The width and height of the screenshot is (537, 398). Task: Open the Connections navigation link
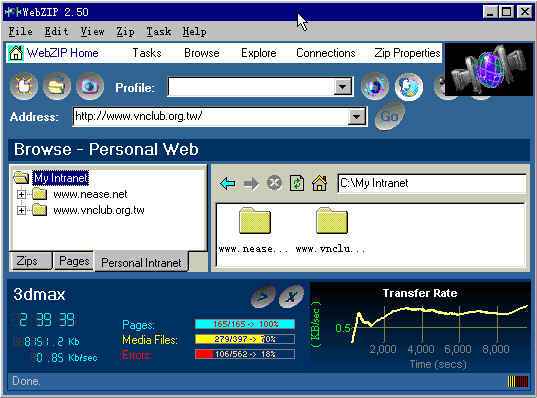tap(326, 53)
